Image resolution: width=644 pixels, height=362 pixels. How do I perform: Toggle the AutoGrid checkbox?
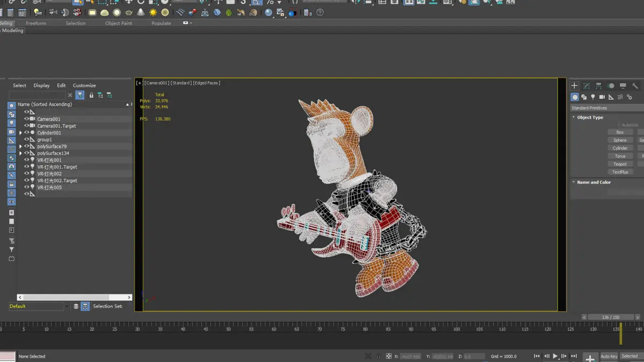pyautogui.click(x=618, y=125)
